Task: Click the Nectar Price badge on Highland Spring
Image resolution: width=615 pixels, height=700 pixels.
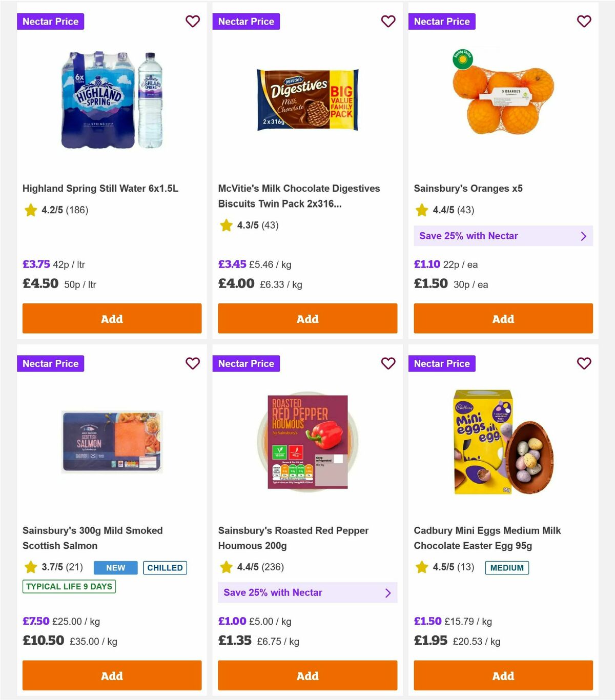Action: [50, 22]
